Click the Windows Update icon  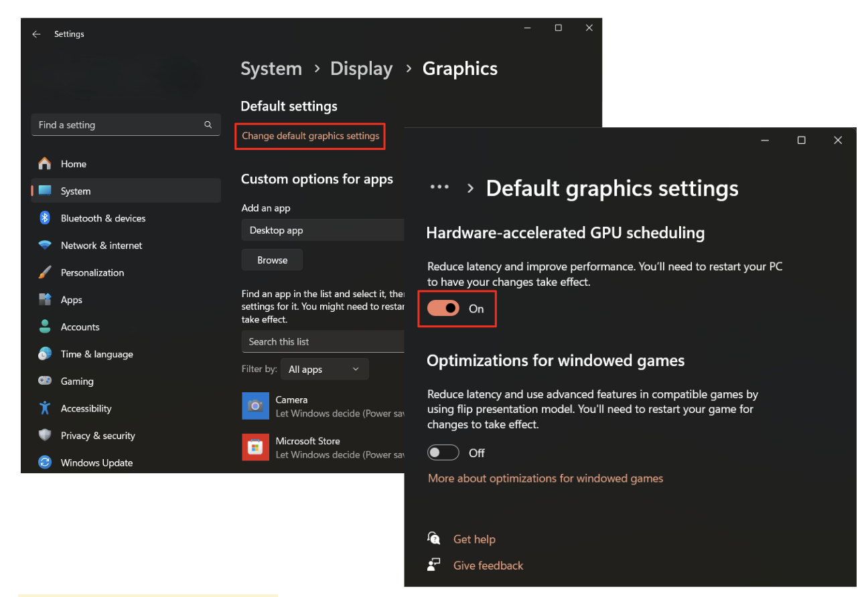click(44, 462)
